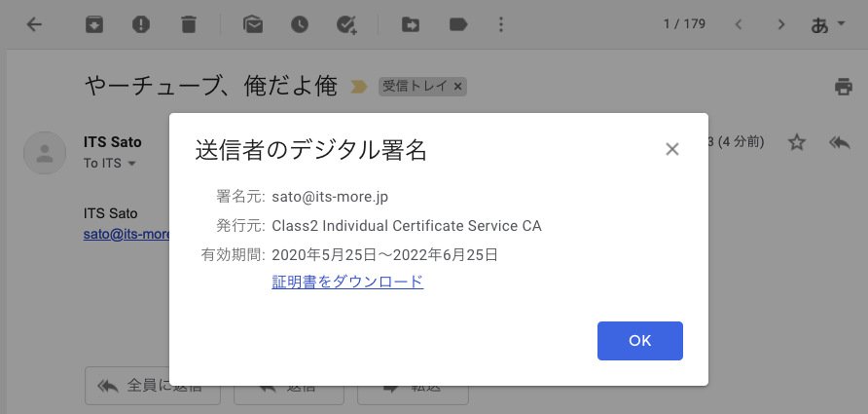Image resolution: width=868 pixels, height=414 pixels.
Task: Open the Move to folder icon
Action: [x=411, y=24]
